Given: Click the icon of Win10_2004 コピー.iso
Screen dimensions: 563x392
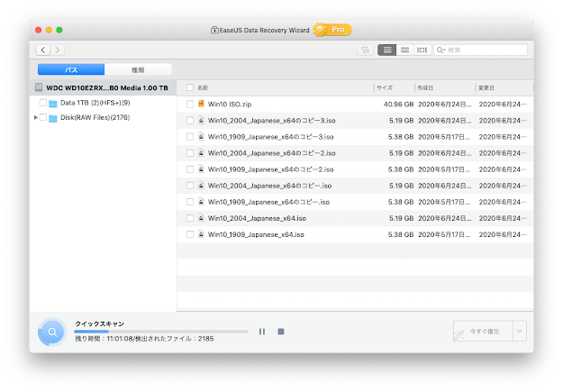Looking at the screenshot, I should click(x=201, y=185).
